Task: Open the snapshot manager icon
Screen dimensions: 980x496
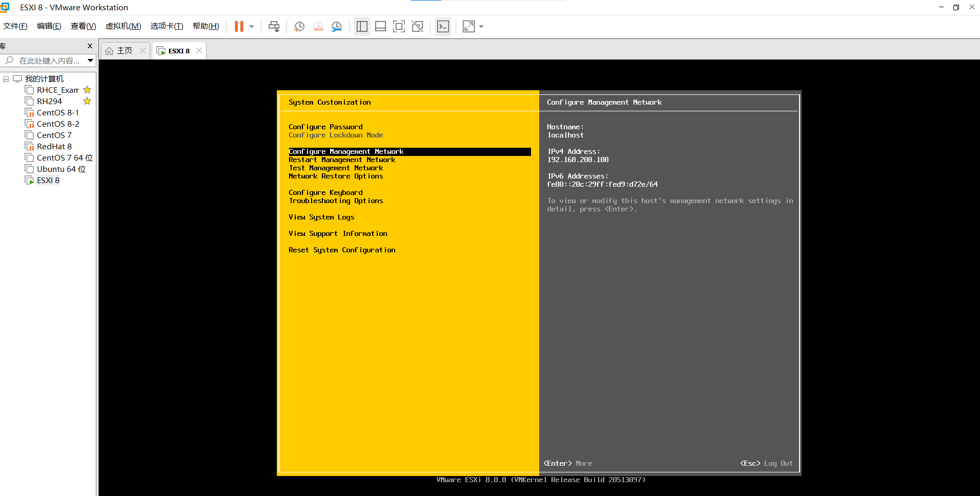Action: (337, 27)
